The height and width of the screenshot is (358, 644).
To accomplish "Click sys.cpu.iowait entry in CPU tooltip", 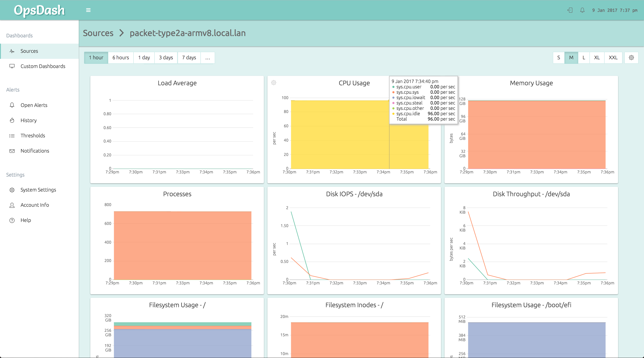I will click(x=424, y=98).
